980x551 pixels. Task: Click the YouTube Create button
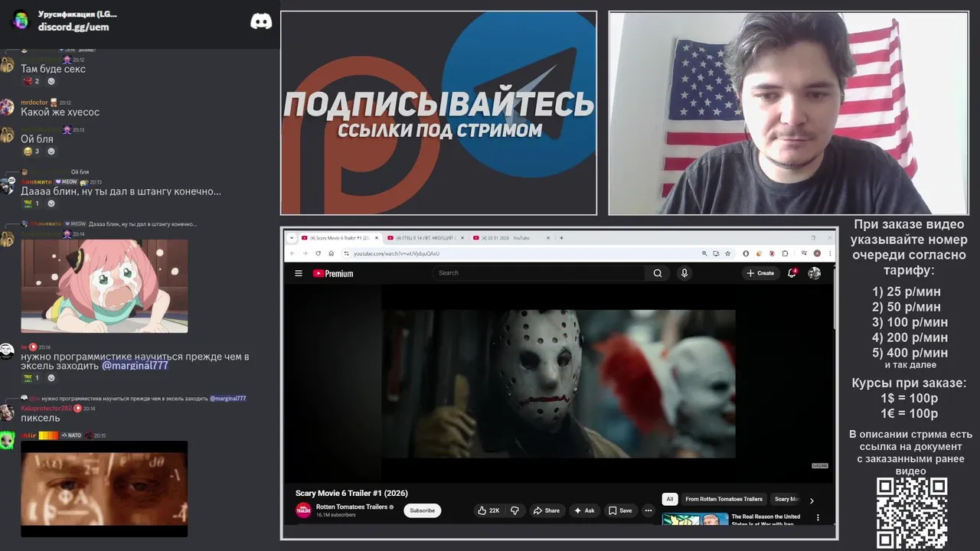click(x=760, y=273)
